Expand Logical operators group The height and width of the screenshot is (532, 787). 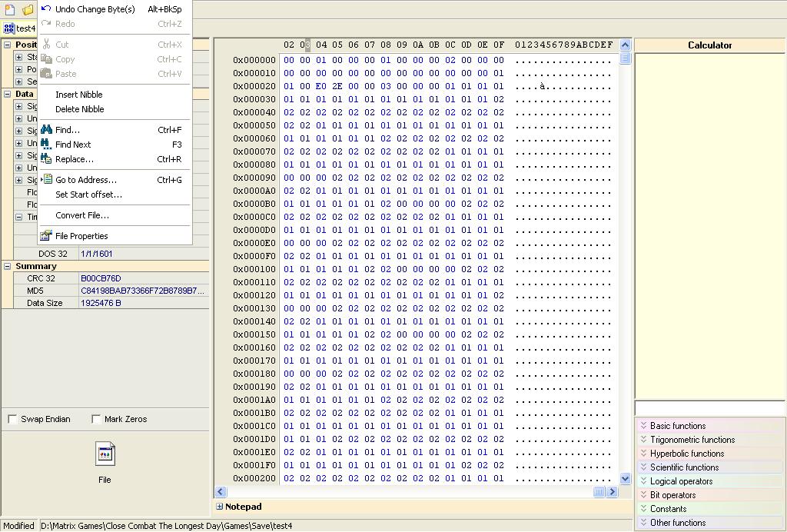(x=710, y=480)
